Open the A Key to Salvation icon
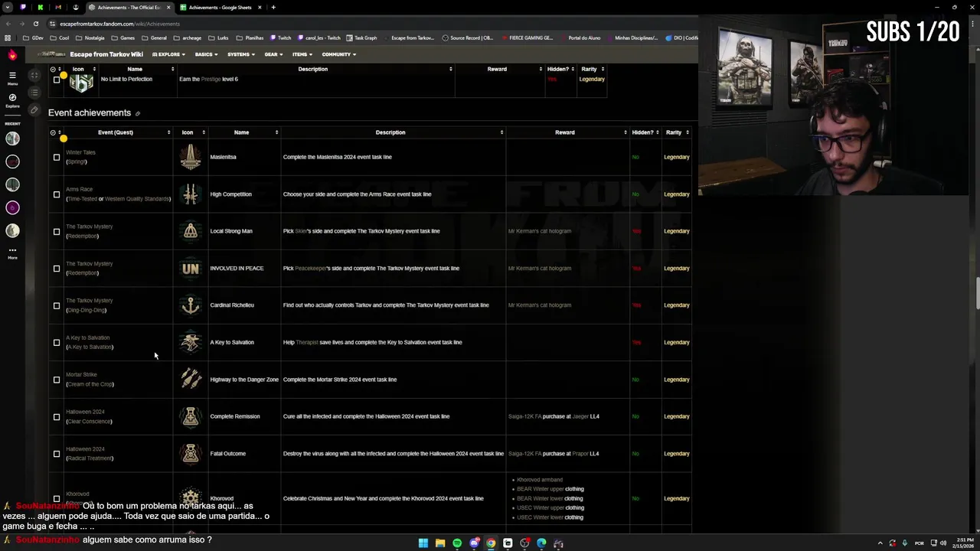Screen dimensions: 980x551 [191, 342]
